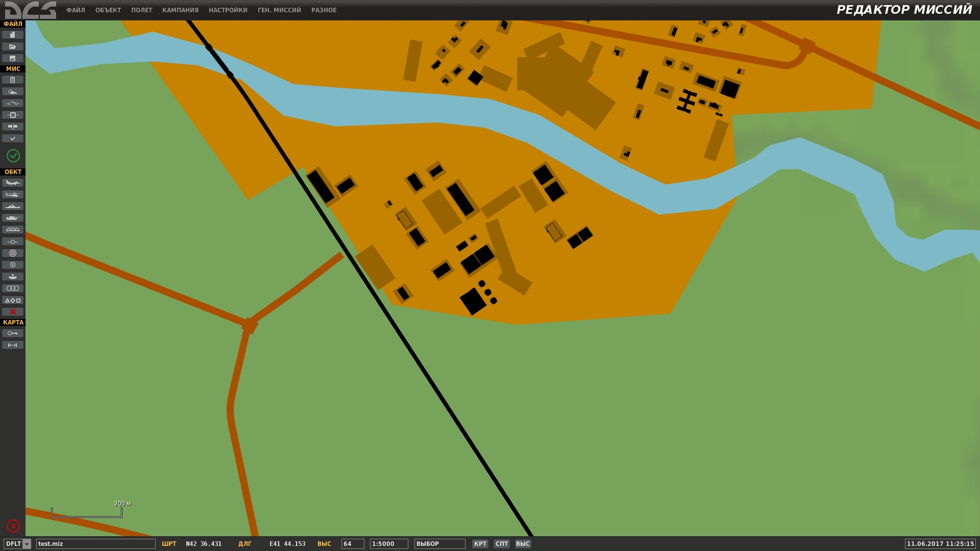Open the НАСТРОЙКИ menu
The image size is (980, 551).
click(x=228, y=10)
